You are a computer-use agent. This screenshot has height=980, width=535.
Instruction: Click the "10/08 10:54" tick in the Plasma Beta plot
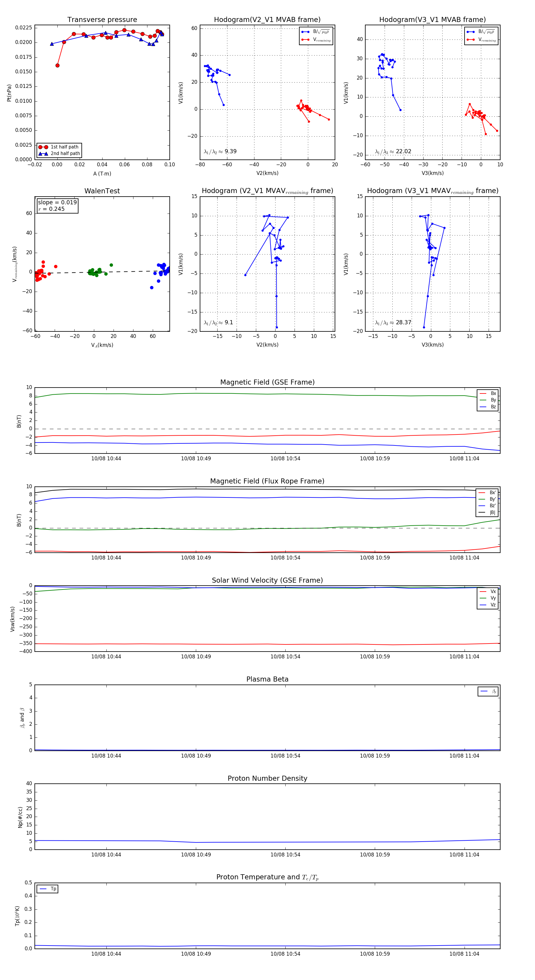pos(285,756)
